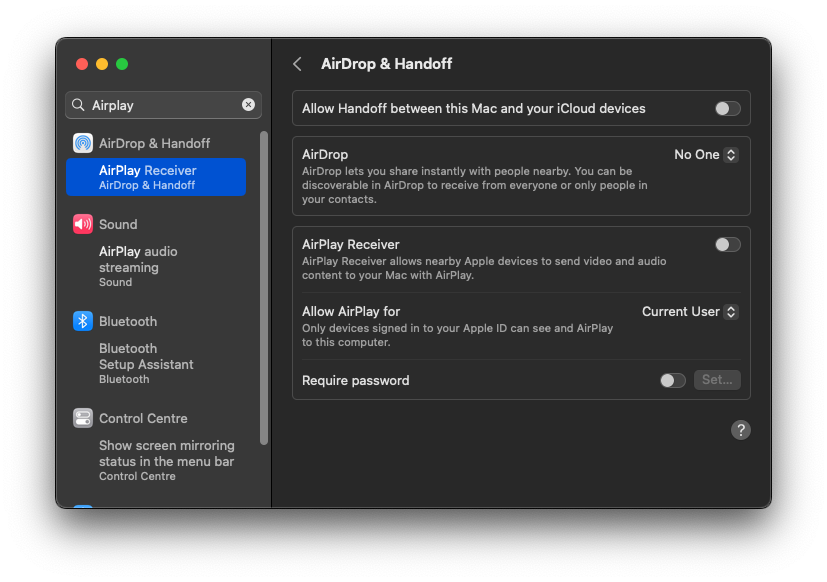Click the magnifying glass search icon
827x582 pixels.
click(x=78, y=104)
